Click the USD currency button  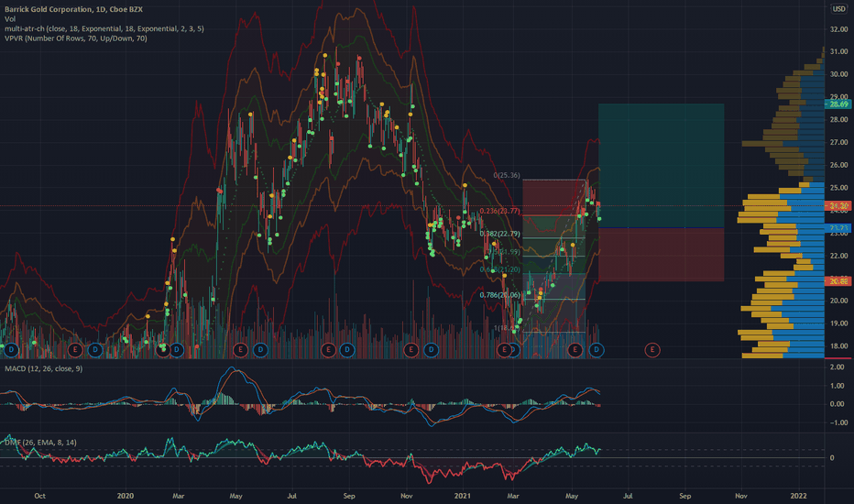838,9
